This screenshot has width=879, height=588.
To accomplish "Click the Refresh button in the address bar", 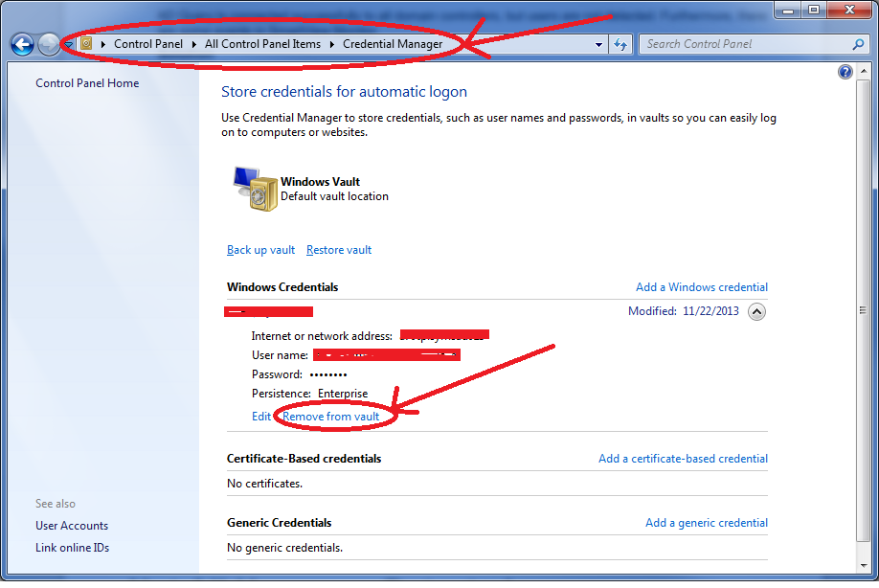I will pyautogui.click(x=620, y=44).
